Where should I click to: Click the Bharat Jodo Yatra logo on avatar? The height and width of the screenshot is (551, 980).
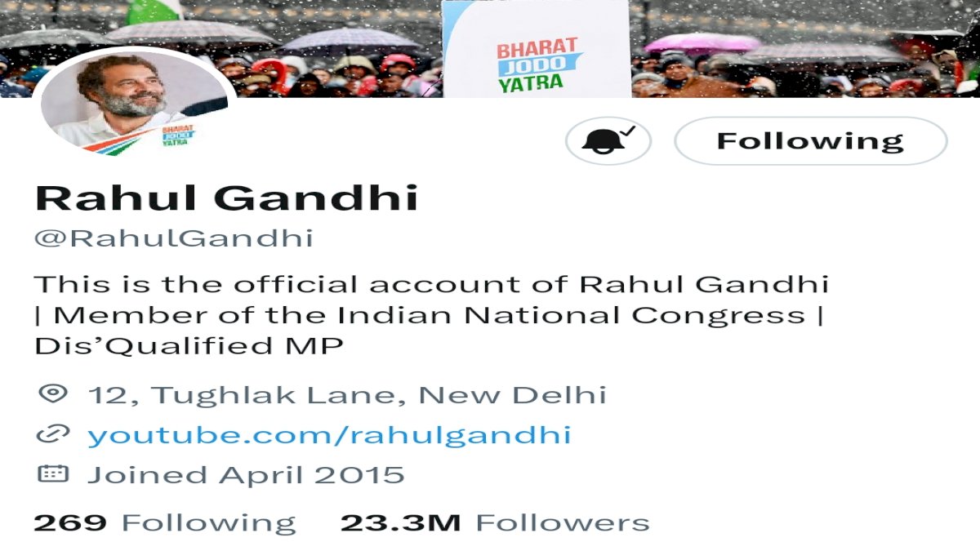178,135
